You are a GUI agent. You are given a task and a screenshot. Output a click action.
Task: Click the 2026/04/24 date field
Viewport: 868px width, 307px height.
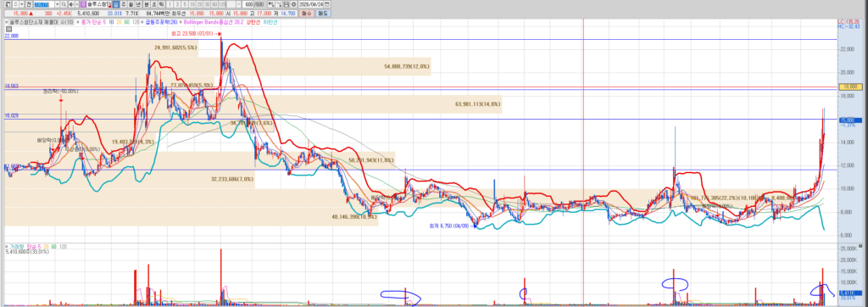[310, 4]
